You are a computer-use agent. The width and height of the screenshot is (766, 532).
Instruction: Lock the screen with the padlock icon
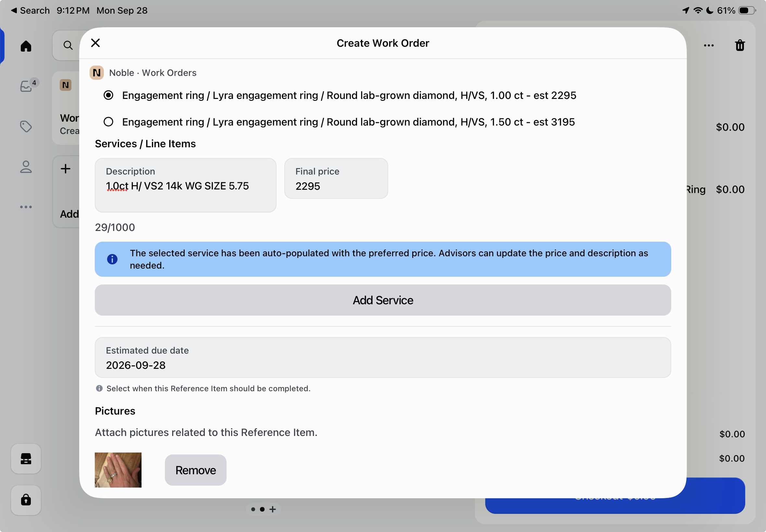[26, 500]
